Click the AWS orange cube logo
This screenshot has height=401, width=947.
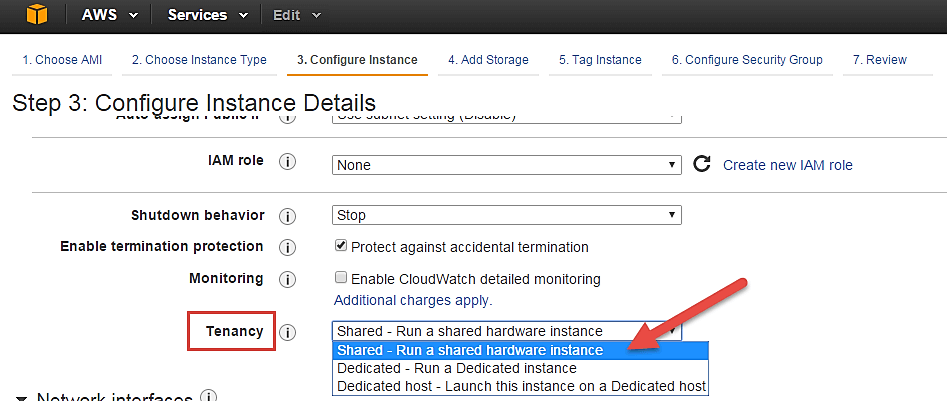pyautogui.click(x=37, y=15)
